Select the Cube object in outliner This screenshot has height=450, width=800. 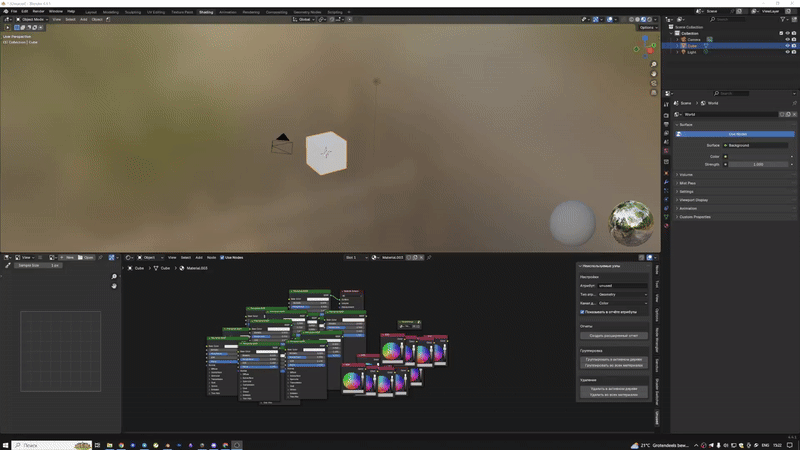click(692, 45)
